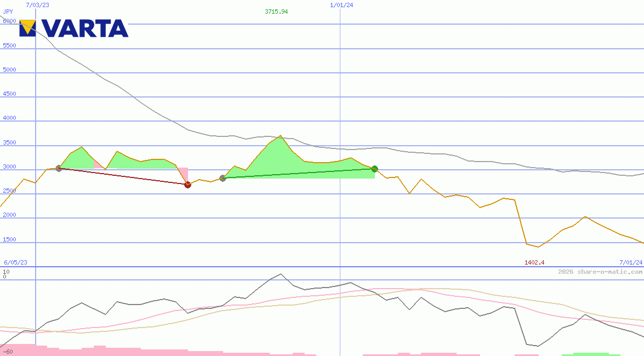The width and height of the screenshot is (644, 356).
Task: Click the price peak at 3715.94
Action: (281, 135)
